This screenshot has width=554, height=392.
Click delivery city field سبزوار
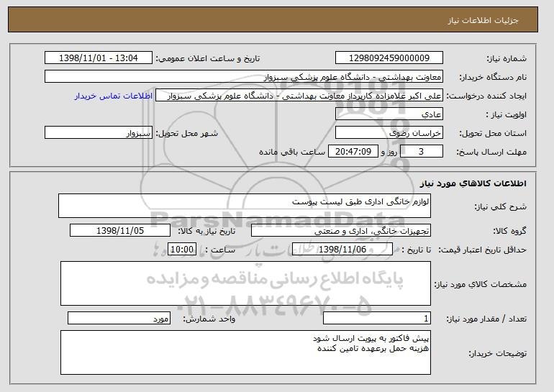pyautogui.click(x=99, y=133)
